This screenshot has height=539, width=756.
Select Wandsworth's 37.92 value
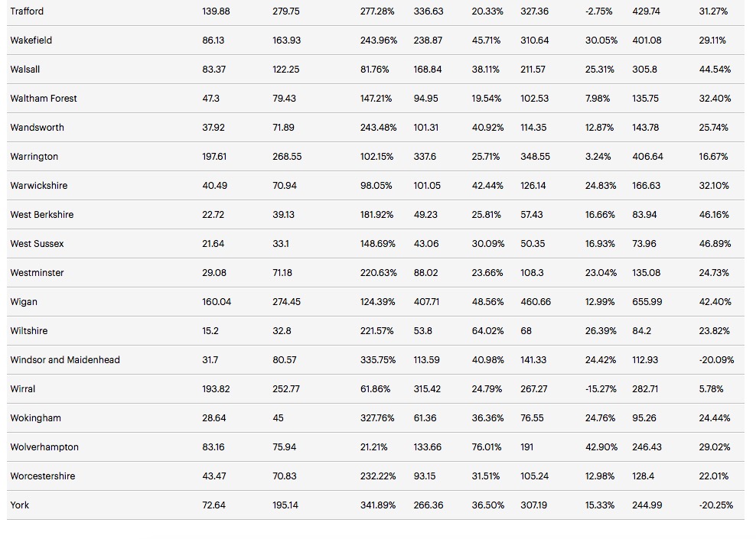(213, 128)
